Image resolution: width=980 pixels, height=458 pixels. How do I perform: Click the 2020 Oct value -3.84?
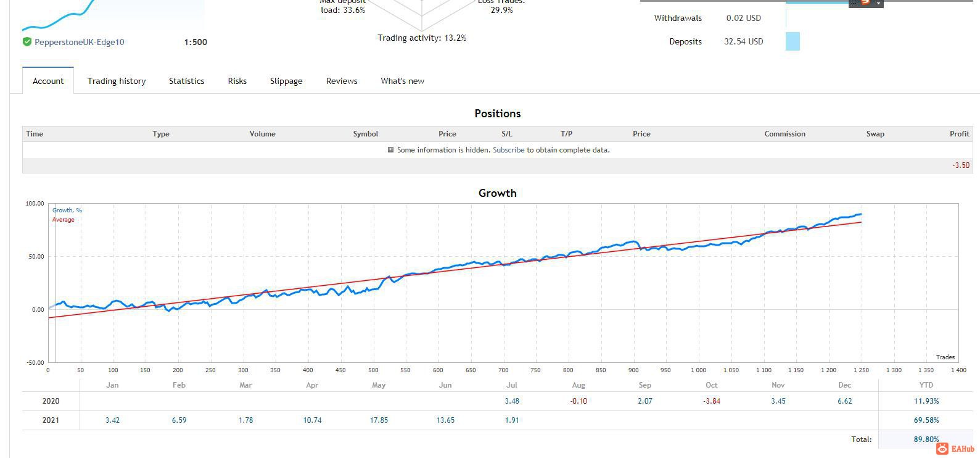click(712, 401)
